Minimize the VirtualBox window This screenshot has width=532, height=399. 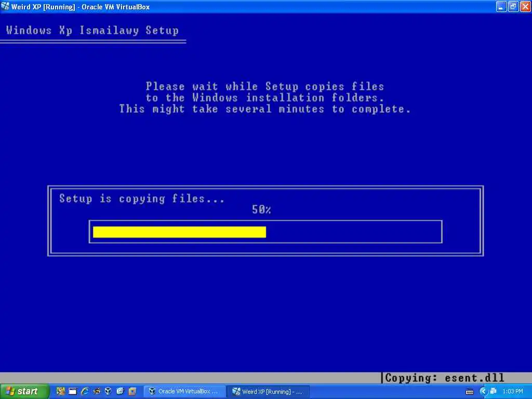click(x=501, y=6)
